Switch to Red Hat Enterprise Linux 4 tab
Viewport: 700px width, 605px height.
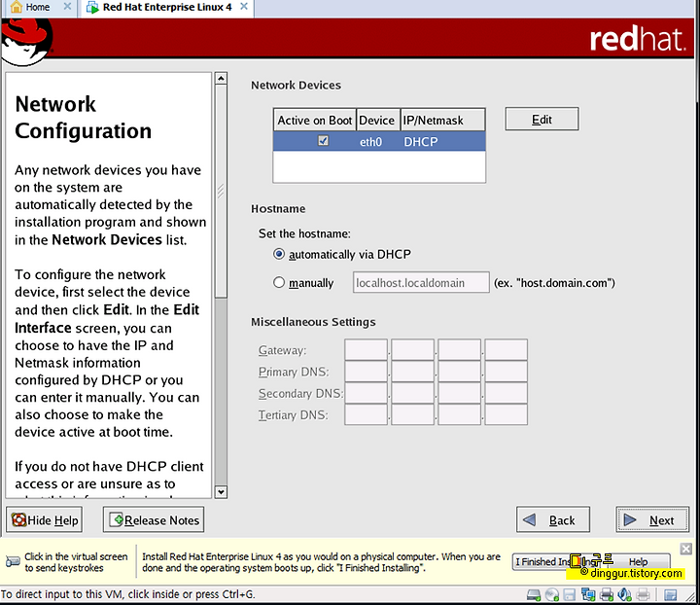pyautogui.click(x=167, y=8)
